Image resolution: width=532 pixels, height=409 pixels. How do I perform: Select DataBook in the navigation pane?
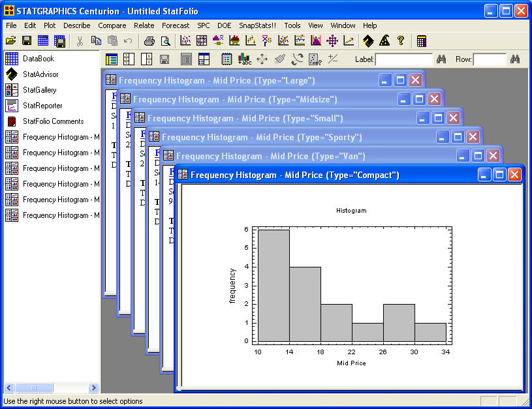(29, 59)
